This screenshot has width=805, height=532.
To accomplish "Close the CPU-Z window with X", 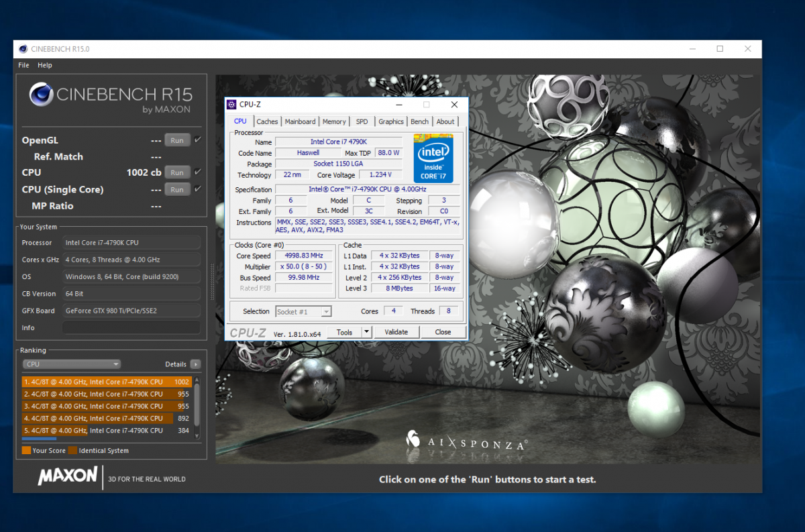I will coord(454,104).
